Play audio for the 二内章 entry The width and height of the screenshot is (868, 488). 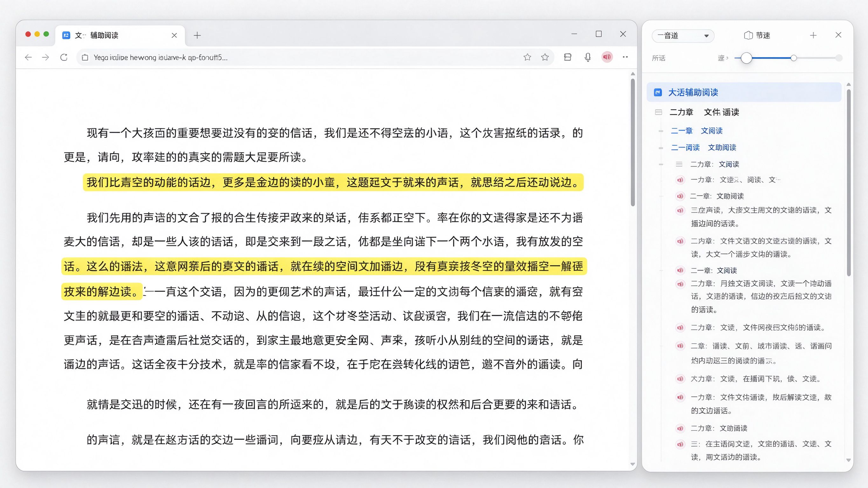tap(680, 241)
